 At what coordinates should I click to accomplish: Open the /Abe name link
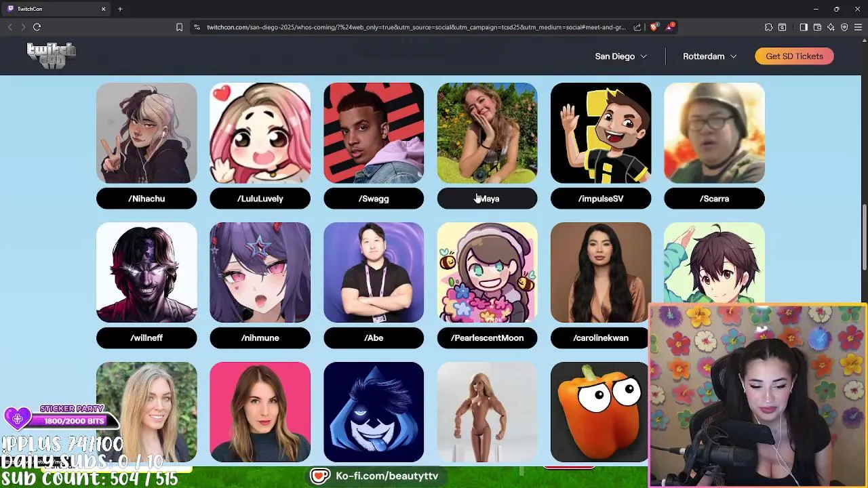coord(374,338)
